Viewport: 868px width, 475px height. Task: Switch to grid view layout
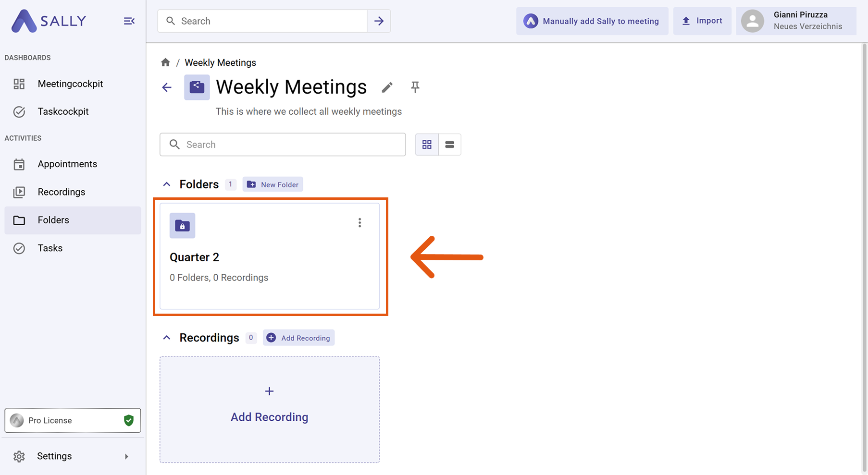427,145
